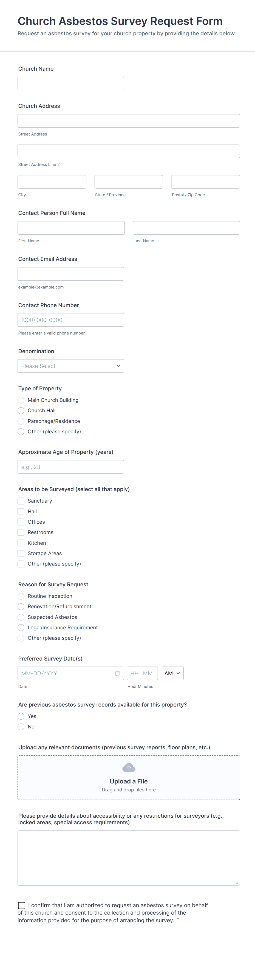Click the Postal / Zip Code field
Image resolution: width=255 pixels, height=980 pixels.
point(205,182)
